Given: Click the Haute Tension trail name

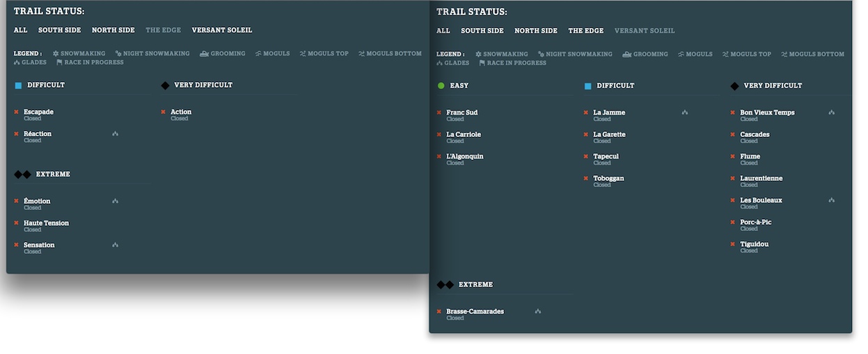Looking at the screenshot, I should point(47,223).
